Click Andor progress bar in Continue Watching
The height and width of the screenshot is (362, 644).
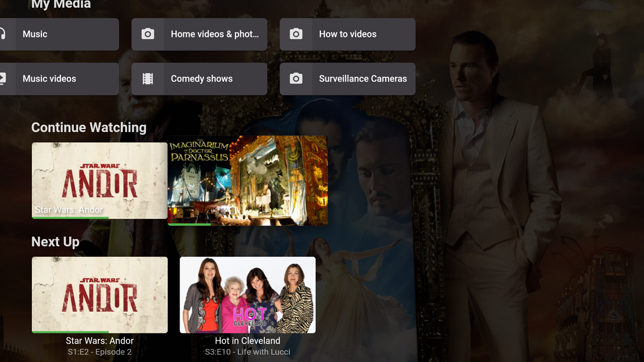tap(70, 217)
